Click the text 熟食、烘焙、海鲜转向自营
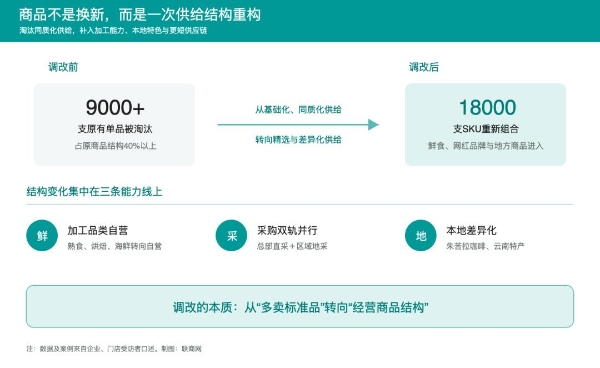This screenshot has width=600, height=368. (x=115, y=246)
